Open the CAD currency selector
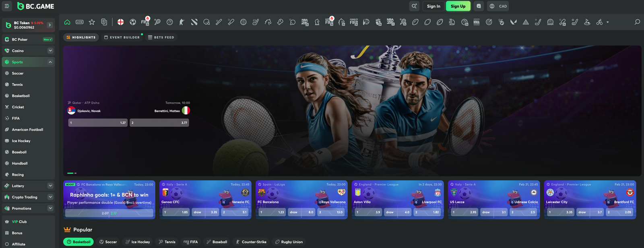The image size is (644, 248). [x=498, y=6]
